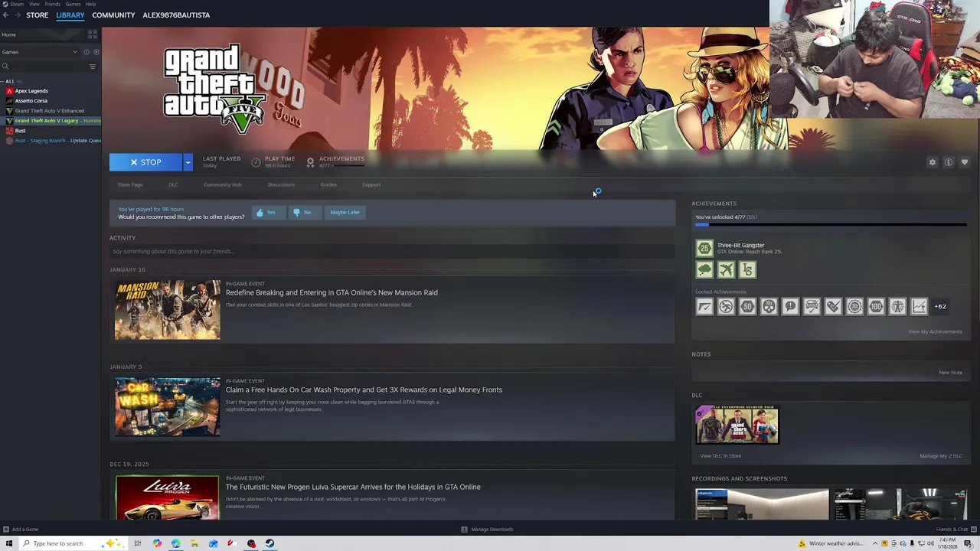Screen dimensions: 980x551
Task: Select Apex Legends in library list
Action: coord(31,91)
